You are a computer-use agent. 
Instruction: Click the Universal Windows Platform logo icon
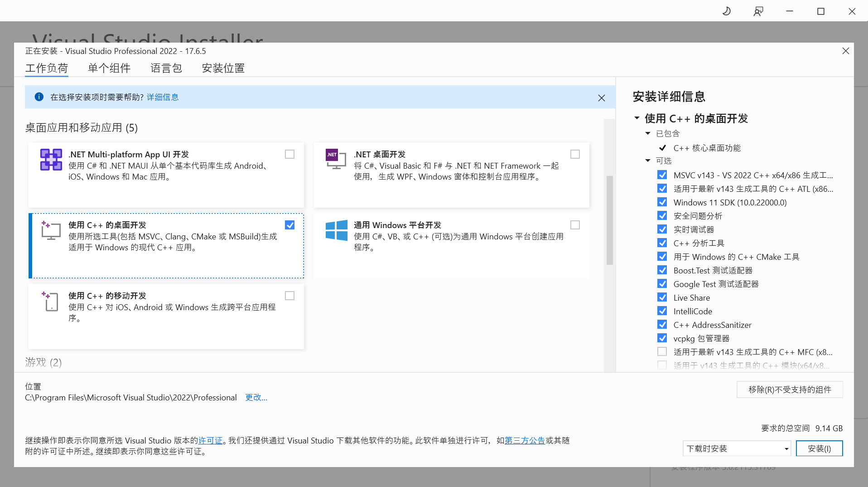[x=336, y=230]
